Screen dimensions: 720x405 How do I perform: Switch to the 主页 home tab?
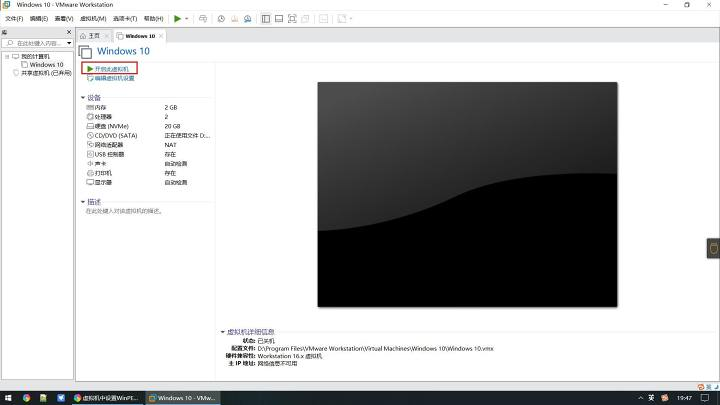(x=90, y=36)
